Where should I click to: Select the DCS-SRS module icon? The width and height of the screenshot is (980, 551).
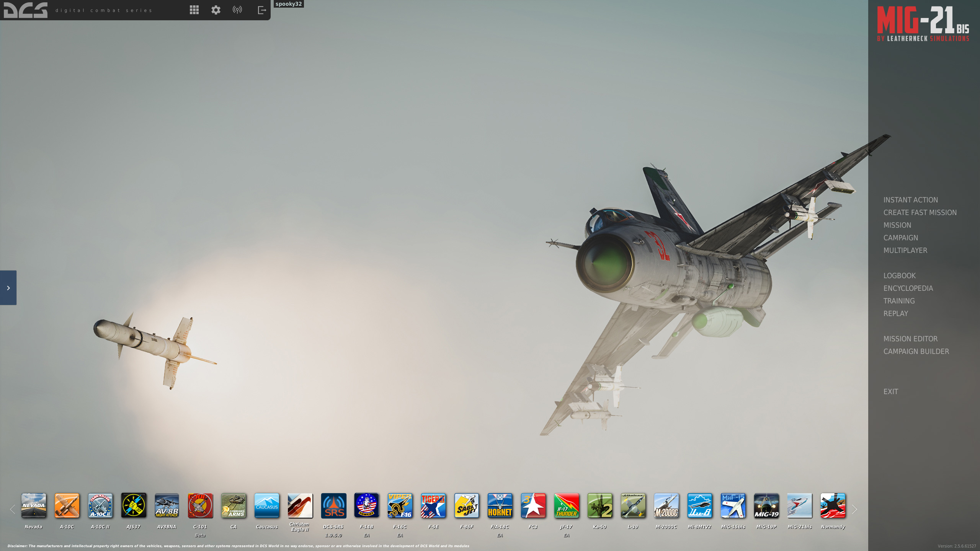[x=333, y=505]
